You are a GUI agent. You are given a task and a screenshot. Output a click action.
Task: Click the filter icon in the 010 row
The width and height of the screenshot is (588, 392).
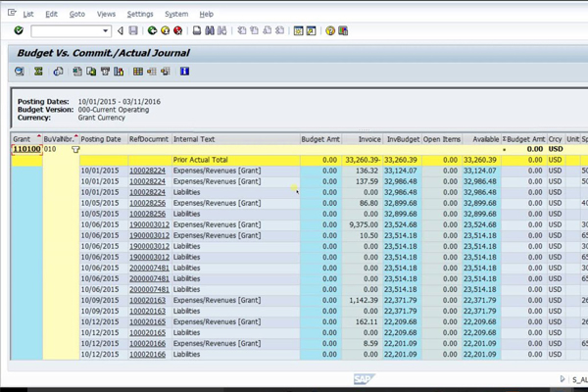click(75, 149)
